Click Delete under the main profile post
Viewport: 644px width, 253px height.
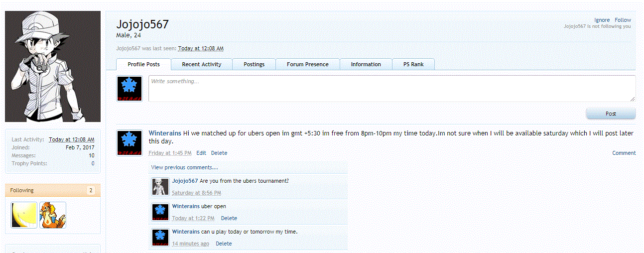coord(219,153)
